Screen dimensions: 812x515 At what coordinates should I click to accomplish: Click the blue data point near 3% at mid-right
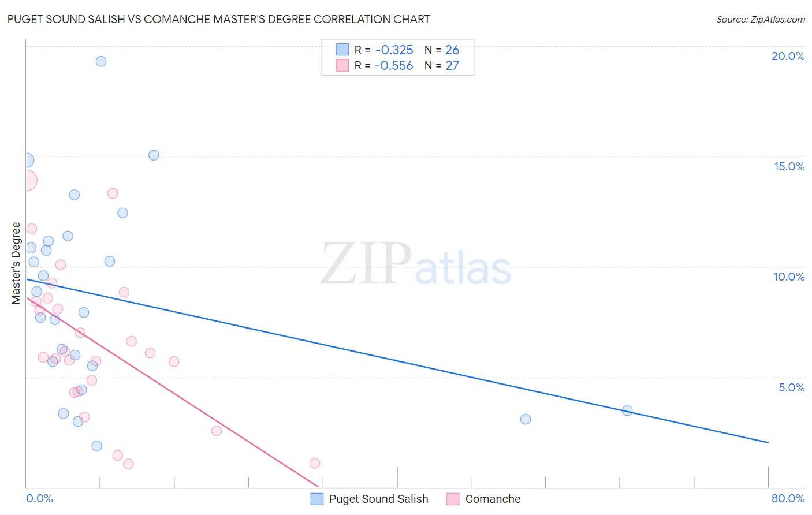click(526, 419)
